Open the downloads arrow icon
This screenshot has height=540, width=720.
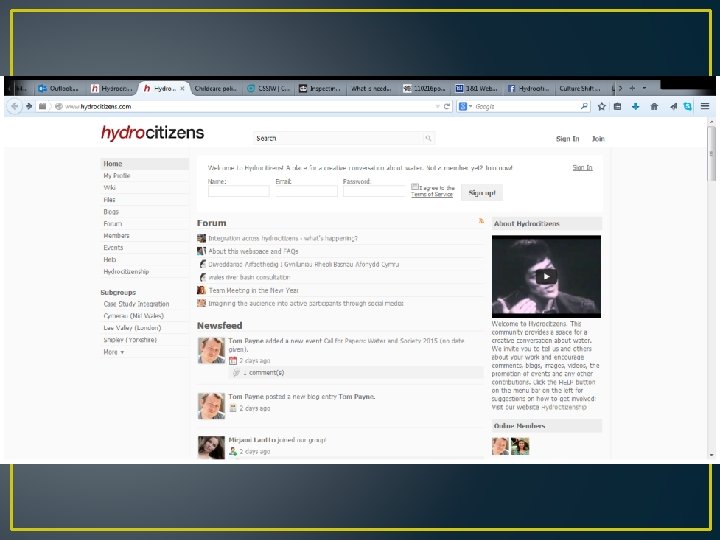[636, 106]
